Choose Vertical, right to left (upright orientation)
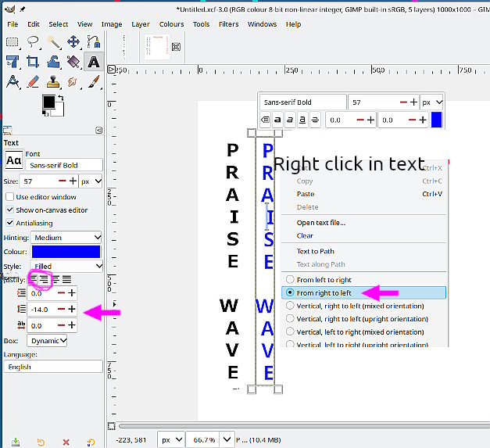 pos(363,319)
